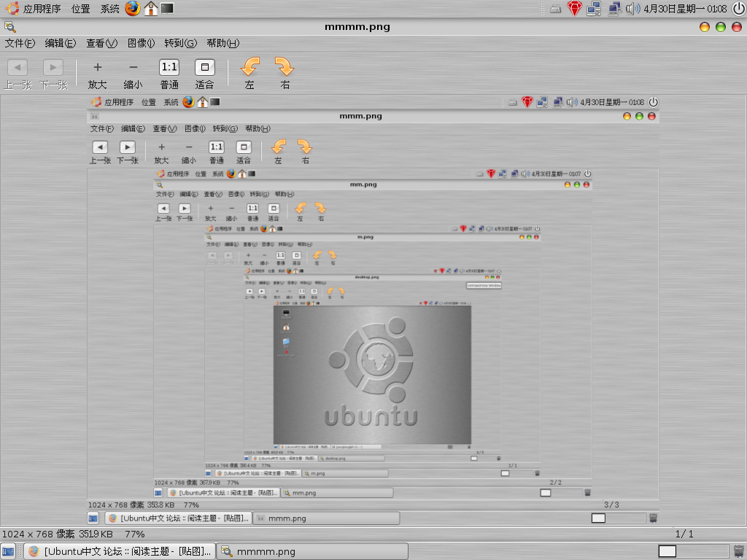The image size is (747, 560).
Task: Click the 351.9 KB file size in the status bar
Action: pos(96,534)
